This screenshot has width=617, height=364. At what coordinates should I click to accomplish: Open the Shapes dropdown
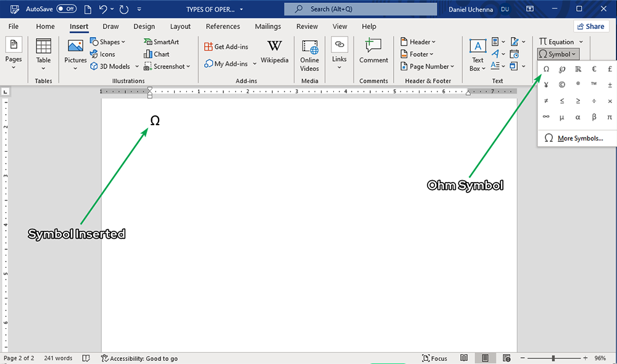(109, 41)
